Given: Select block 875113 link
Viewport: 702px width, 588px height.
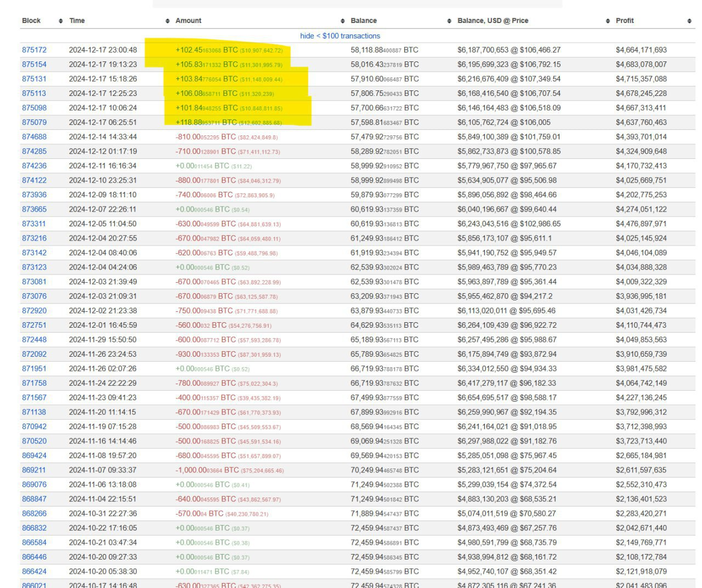Looking at the screenshot, I should coord(34,93).
